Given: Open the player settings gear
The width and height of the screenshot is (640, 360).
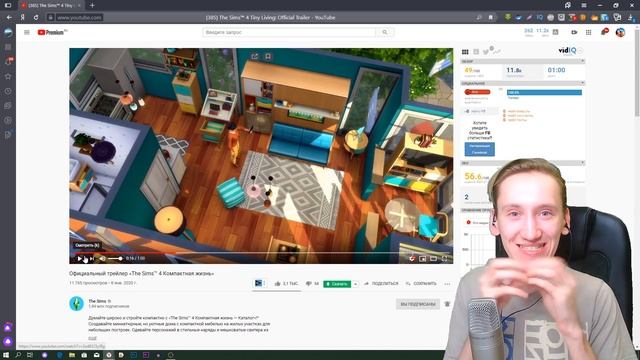Looking at the screenshot, I should pyautogui.click(x=412, y=258).
